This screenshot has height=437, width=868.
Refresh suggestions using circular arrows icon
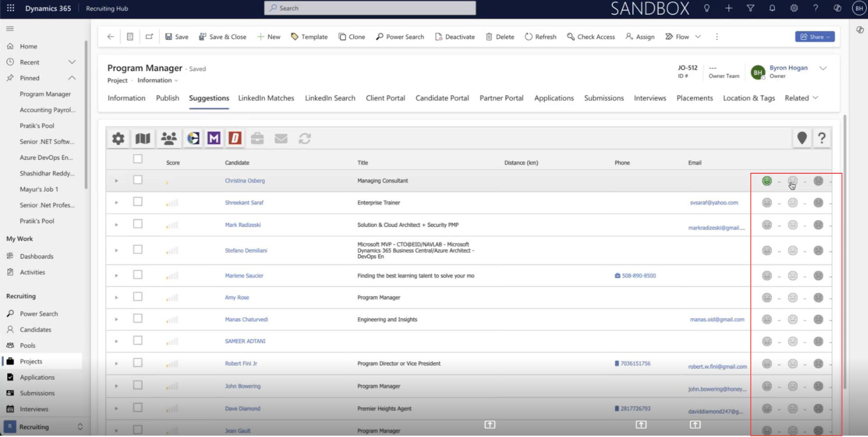coord(305,138)
